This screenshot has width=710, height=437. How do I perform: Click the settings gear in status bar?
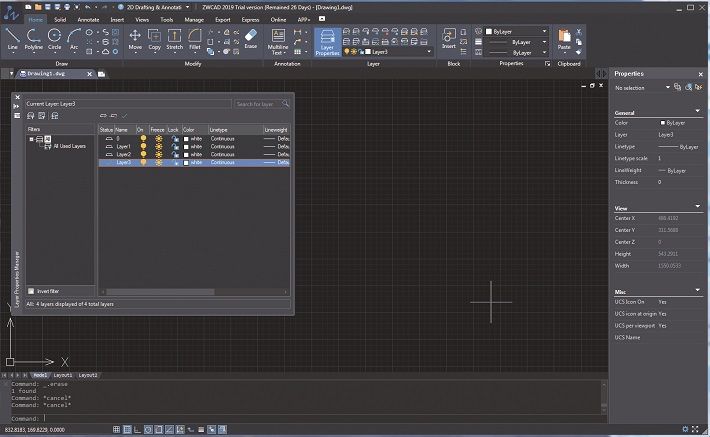pos(685,429)
